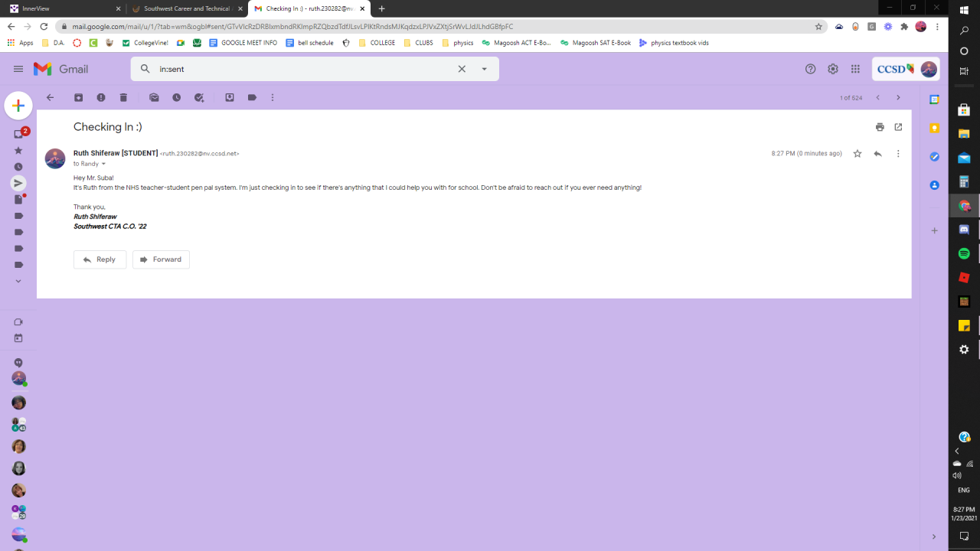Mark the email as unread
Screen dimensions: 980x551
[154, 98]
